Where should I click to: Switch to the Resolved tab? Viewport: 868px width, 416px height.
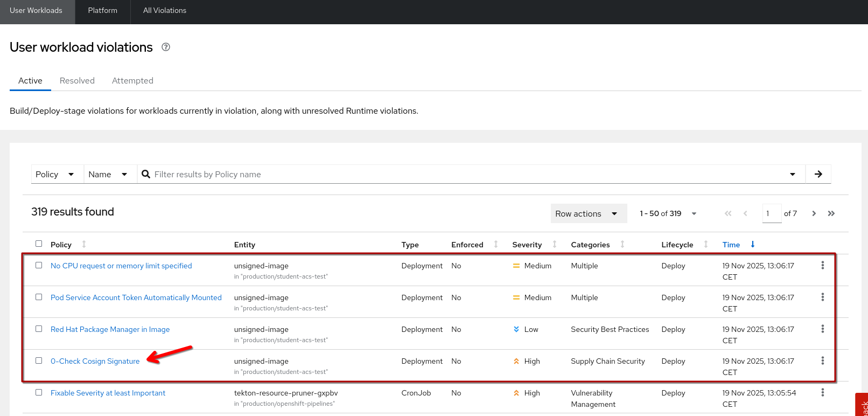tap(77, 80)
